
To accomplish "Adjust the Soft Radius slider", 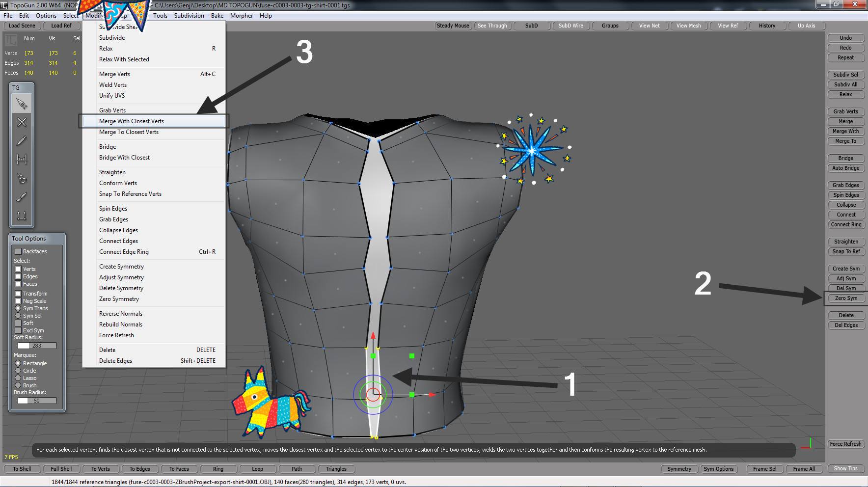I will pos(37,346).
